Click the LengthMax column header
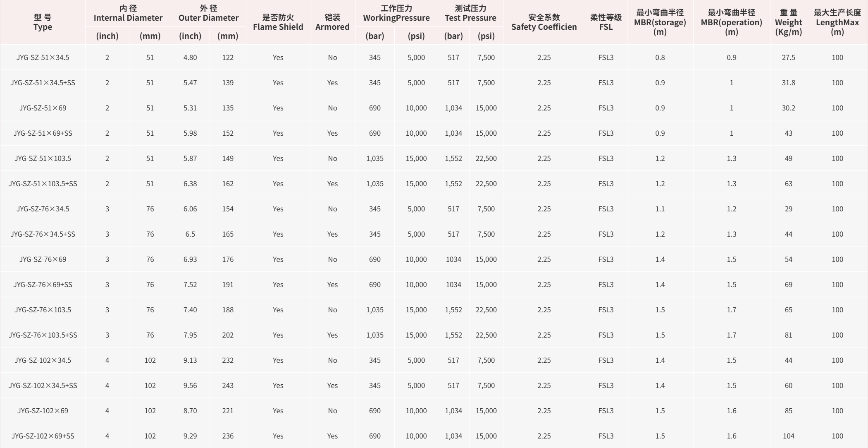The width and height of the screenshot is (868, 448). coord(837,22)
